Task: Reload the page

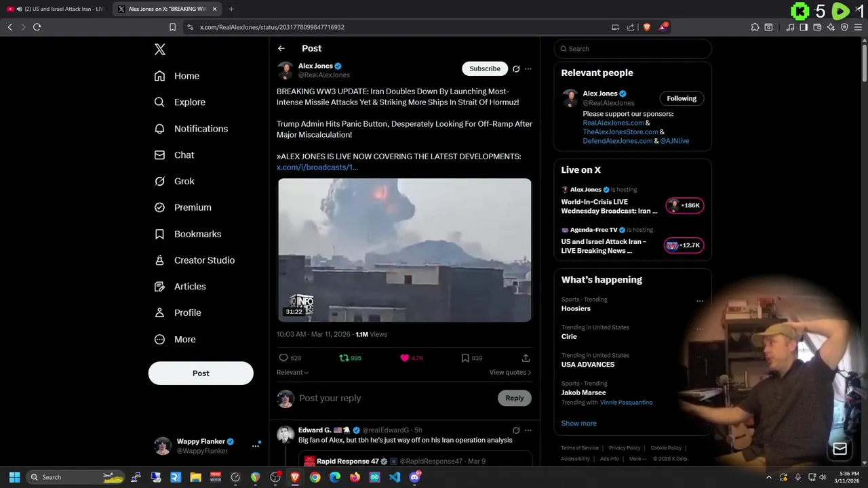Action: point(37,27)
